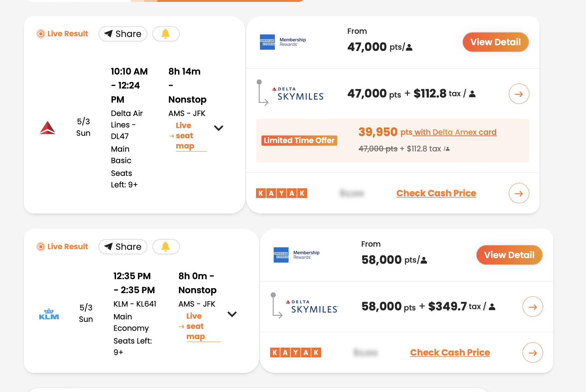Expand details for Delta DL47 flight
The width and height of the screenshot is (586, 392).
(219, 128)
